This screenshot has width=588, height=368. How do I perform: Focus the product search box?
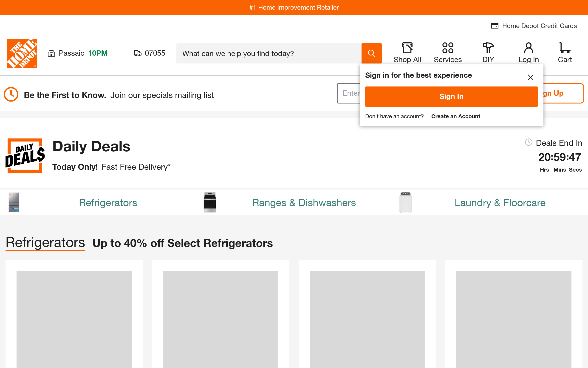pyautogui.click(x=269, y=53)
